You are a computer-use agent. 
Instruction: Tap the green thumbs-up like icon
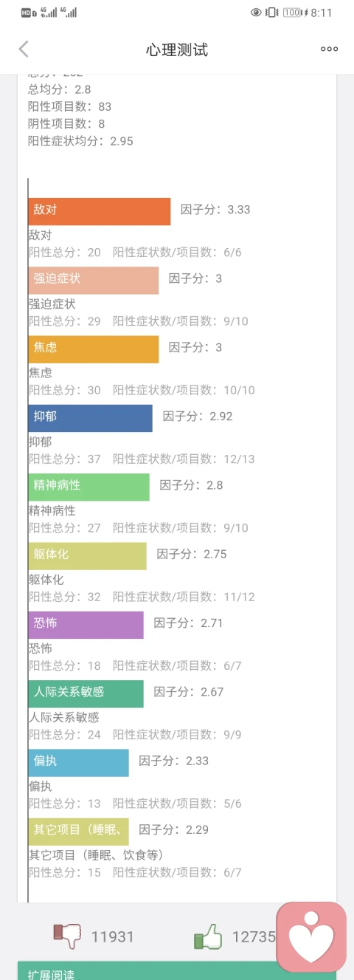(208, 936)
